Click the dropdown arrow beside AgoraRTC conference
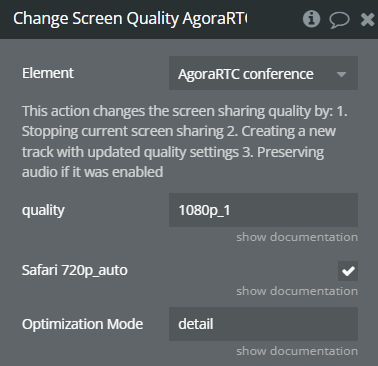The width and height of the screenshot is (378, 366). pyautogui.click(x=341, y=74)
